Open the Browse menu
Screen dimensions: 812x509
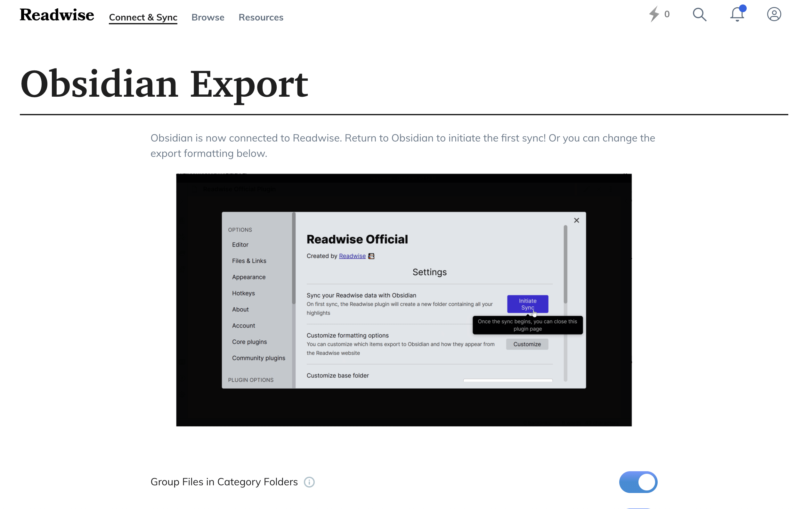[208, 17]
